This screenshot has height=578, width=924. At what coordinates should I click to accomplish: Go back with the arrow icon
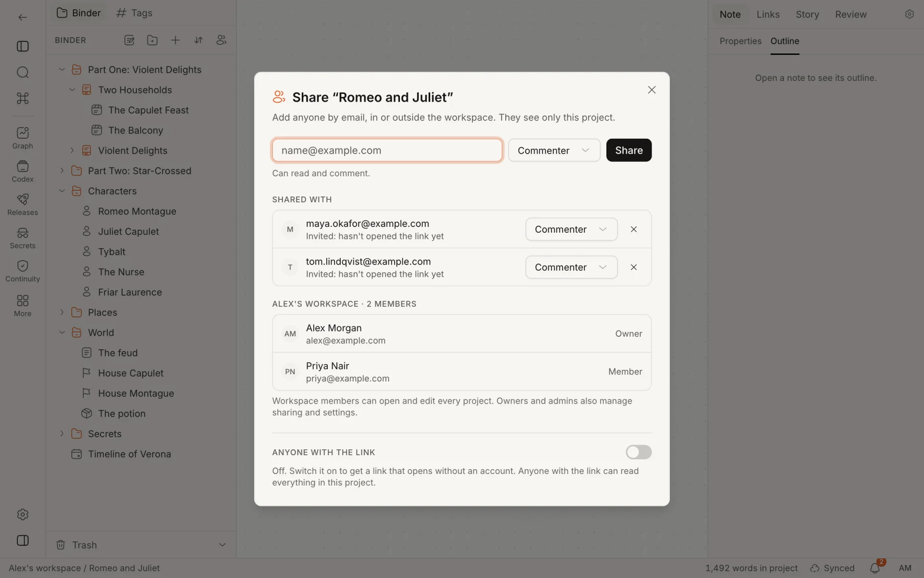tap(23, 17)
